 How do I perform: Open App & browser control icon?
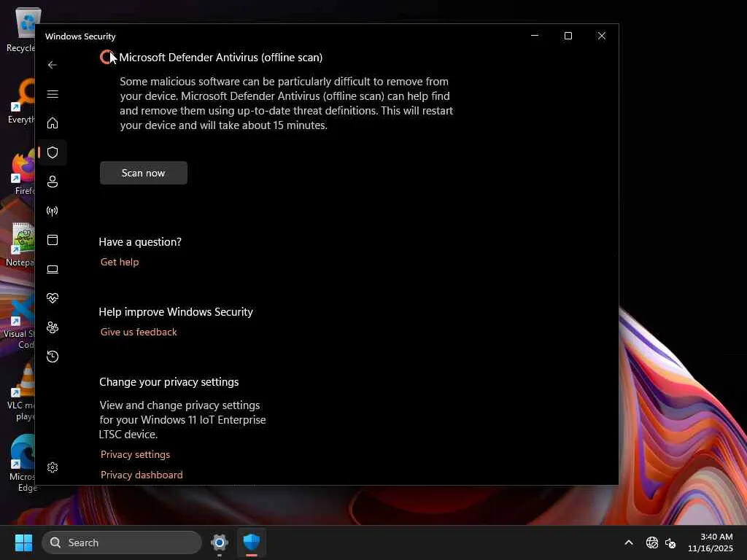53,240
